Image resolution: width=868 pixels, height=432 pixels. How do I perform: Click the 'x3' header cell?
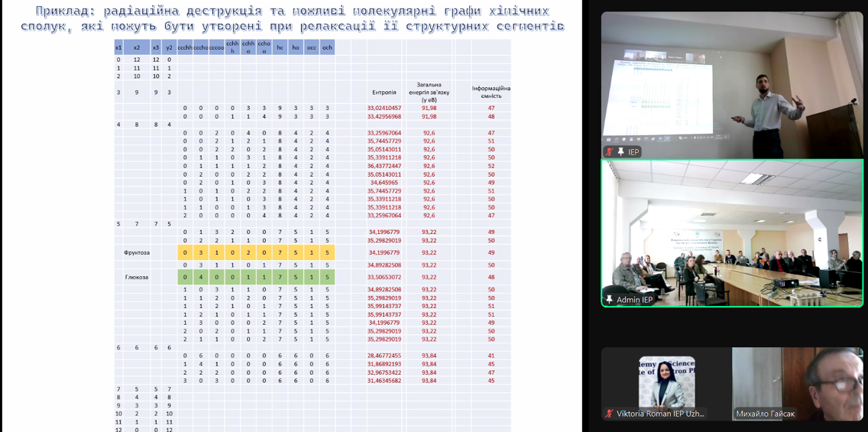(x=156, y=47)
